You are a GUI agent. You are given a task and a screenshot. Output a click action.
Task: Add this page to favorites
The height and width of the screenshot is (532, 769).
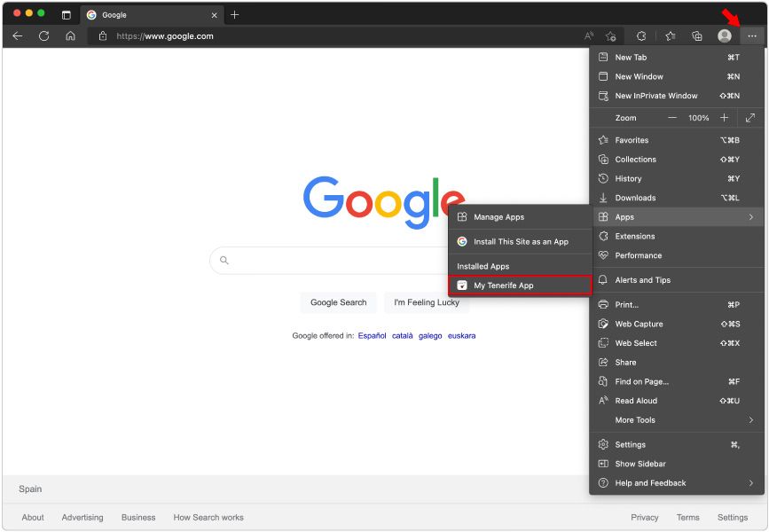click(x=610, y=36)
